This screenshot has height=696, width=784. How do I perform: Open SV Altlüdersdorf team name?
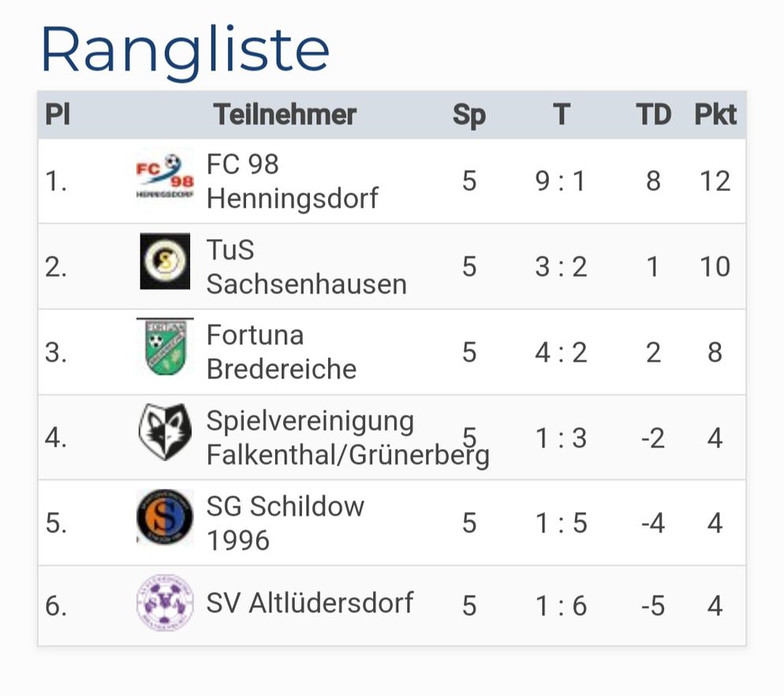pyautogui.click(x=310, y=603)
